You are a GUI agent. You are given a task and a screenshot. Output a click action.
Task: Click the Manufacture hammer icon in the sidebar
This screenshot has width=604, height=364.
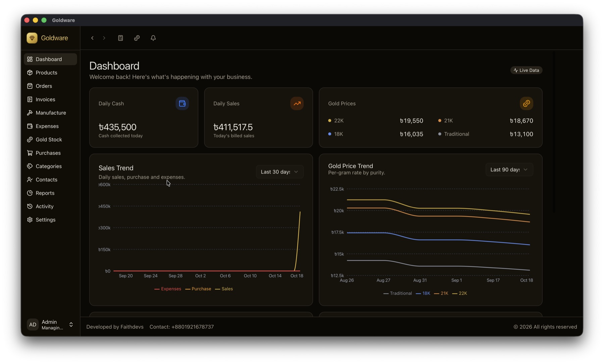(x=30, y=113)
